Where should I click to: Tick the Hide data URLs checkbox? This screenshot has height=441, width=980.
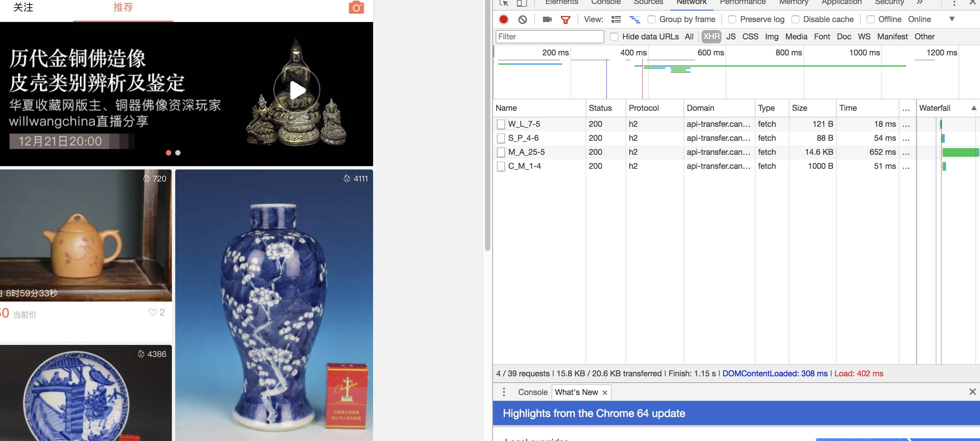614,37
